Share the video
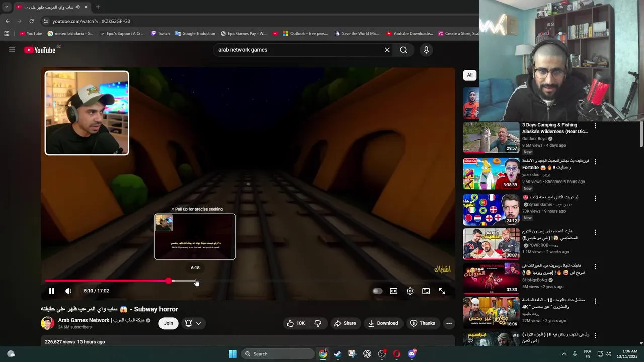Screen dimensions: 644x362 click(x=345, y=323)
